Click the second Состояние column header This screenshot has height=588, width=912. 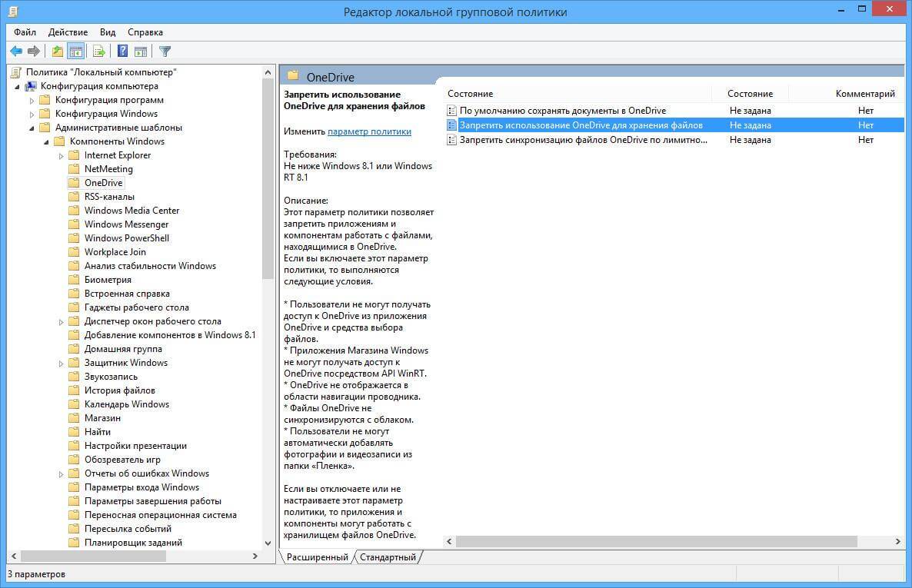click(x=751, y=94)
